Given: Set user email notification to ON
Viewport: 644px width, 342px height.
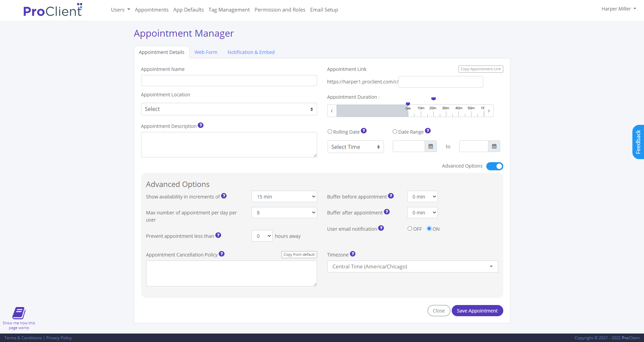Looking at the screenshot, I should coord(429,229).
